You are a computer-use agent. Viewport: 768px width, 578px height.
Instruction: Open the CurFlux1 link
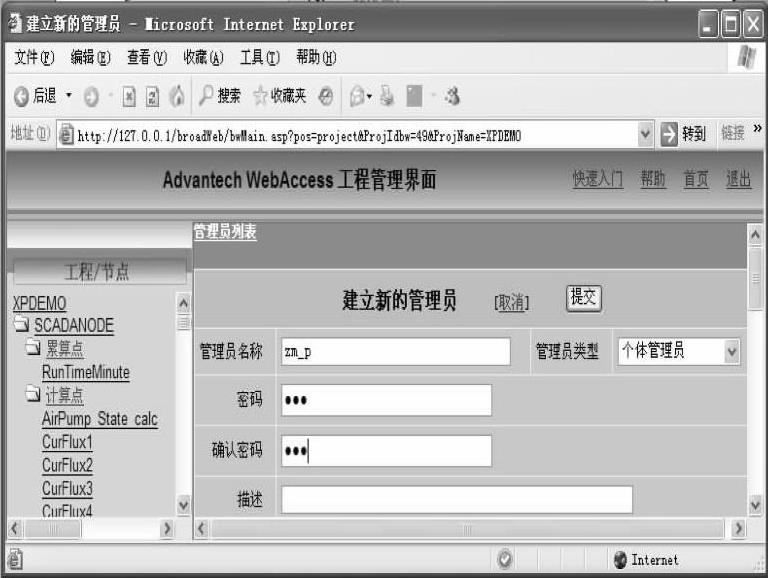[67, 442]
